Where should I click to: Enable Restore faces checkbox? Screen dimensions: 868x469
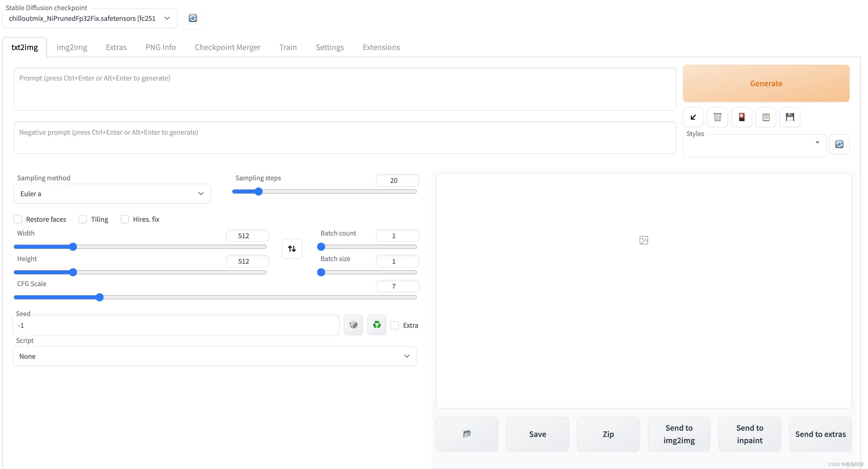coord(18,219)
